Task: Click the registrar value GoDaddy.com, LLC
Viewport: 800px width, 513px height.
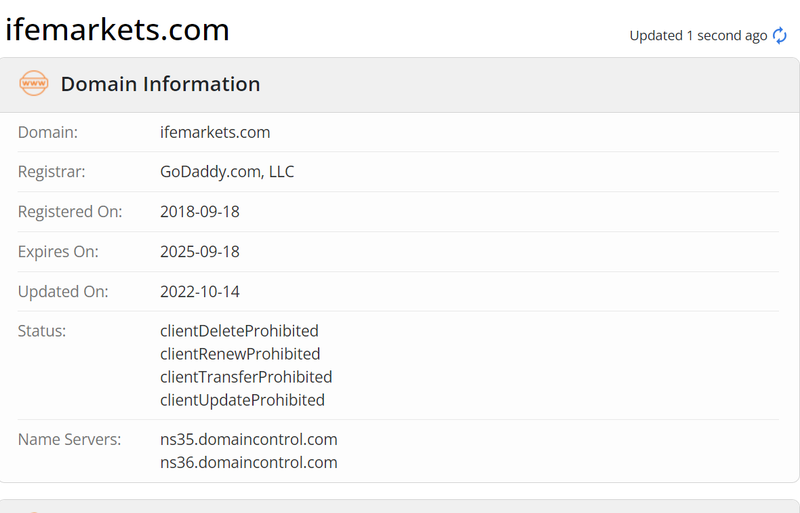Action: (x=227, y=172)
